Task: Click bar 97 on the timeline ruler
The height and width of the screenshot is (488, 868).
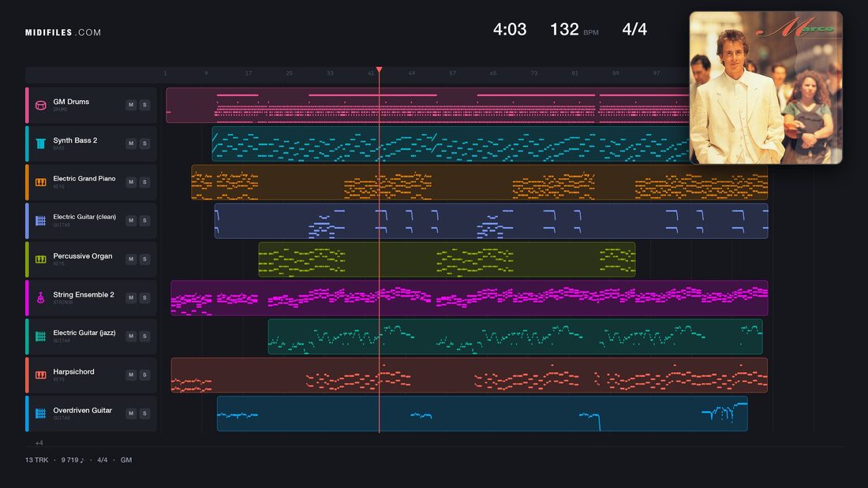Action: point(656,73)
